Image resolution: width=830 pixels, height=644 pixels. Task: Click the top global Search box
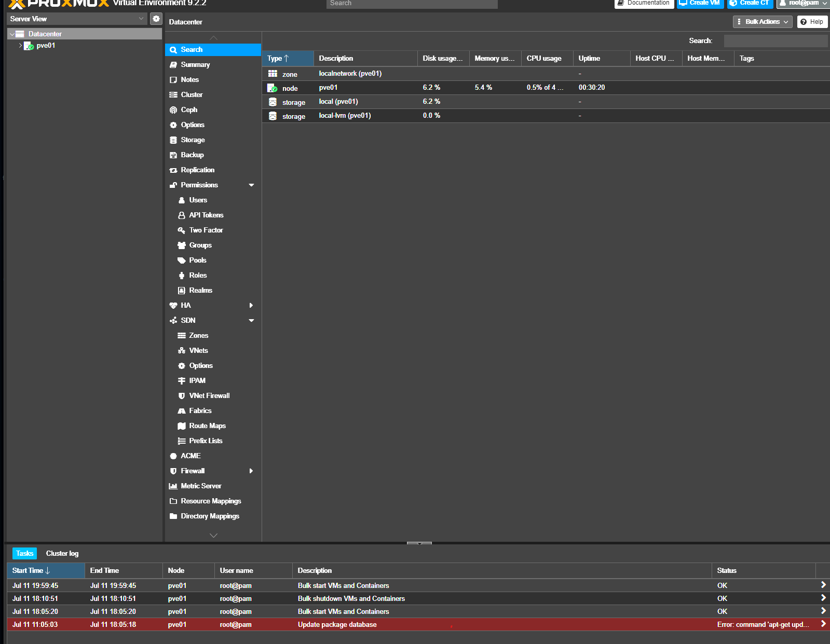coord(412,4)
